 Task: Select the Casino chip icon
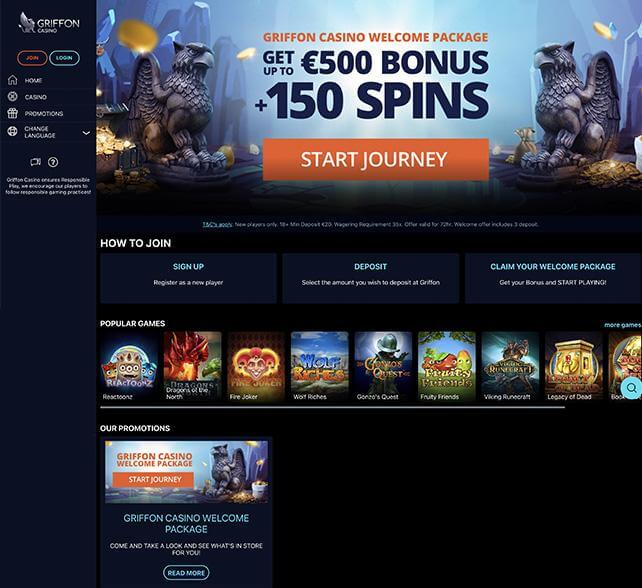click(x=13, y=97)
